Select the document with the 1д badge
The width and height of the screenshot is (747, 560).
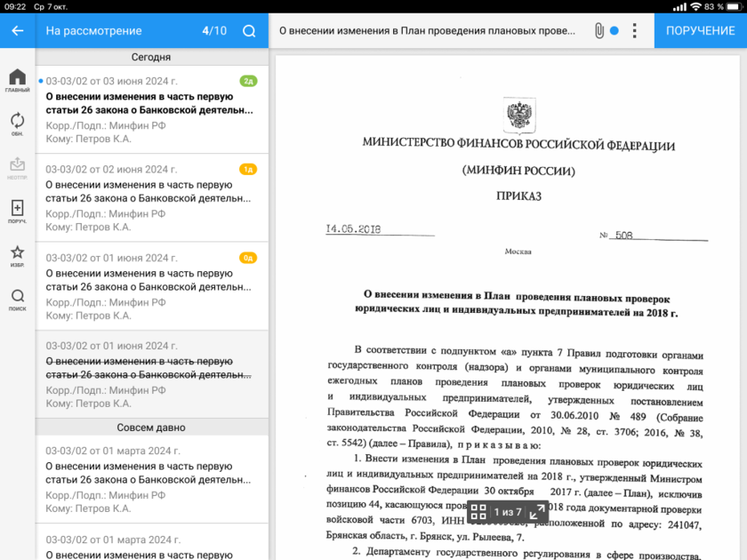151,197
